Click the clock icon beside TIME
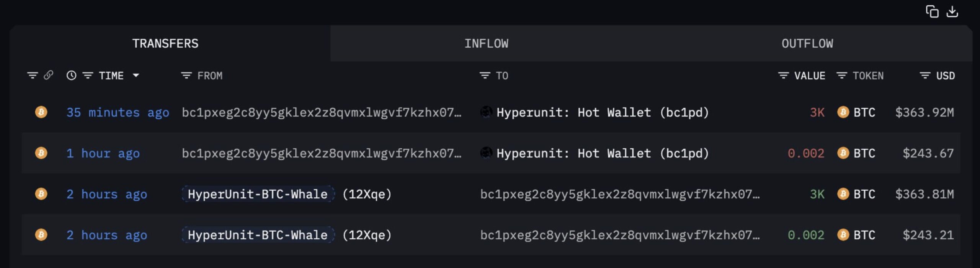Viewport: 980px width, 268px height. coord(71,75)
